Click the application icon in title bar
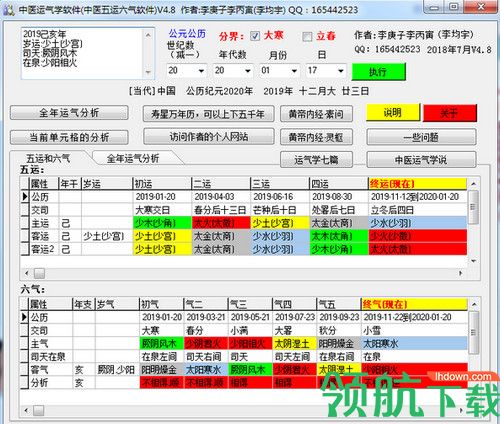Screen dimensions: 500x424 coord(8,10)
